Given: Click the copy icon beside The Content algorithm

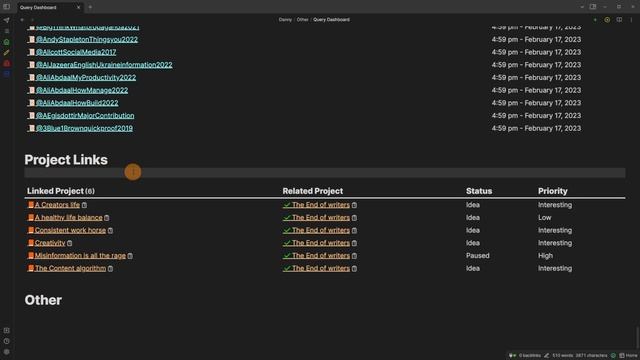Looking at the screenshot, I should tap(111, 269).
